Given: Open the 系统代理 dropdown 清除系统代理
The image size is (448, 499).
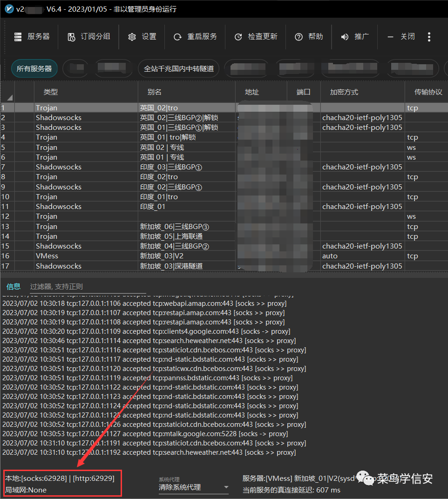Looking at the screenshot, I should tap(194, 487).
